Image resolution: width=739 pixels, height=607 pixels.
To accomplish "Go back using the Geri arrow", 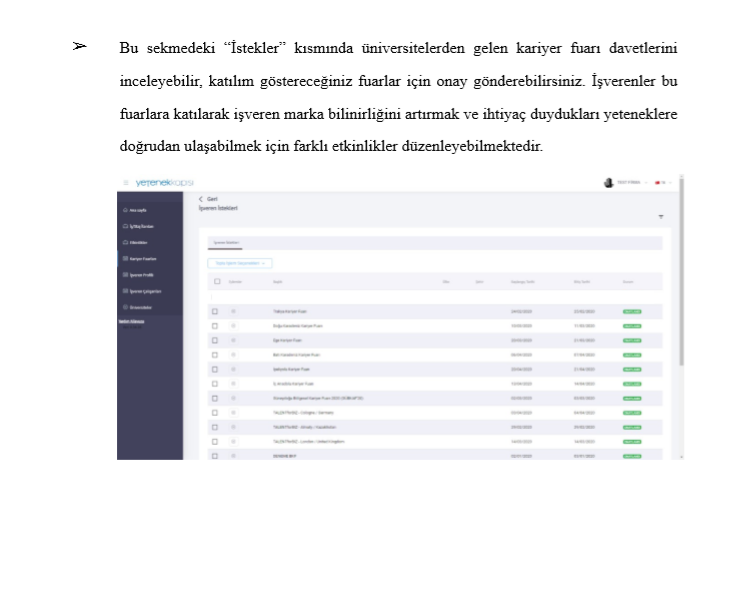I will click(x=201, y=199).
